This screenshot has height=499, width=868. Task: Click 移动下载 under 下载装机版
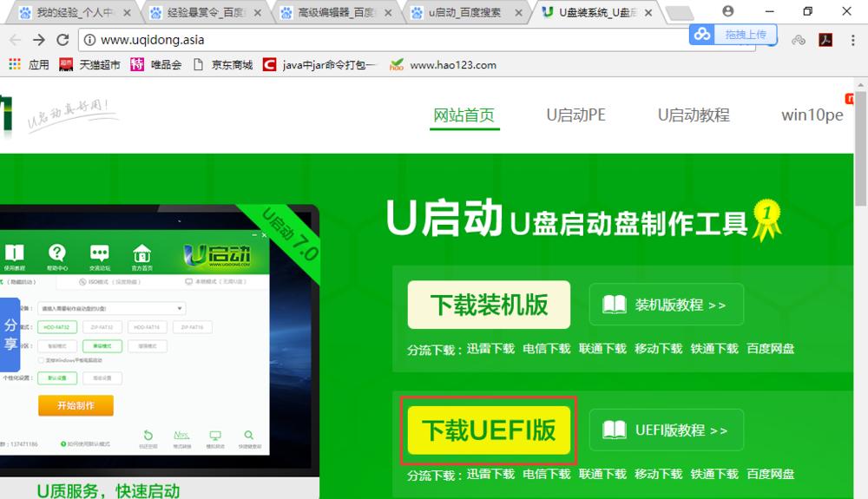[x=658, y=349]
